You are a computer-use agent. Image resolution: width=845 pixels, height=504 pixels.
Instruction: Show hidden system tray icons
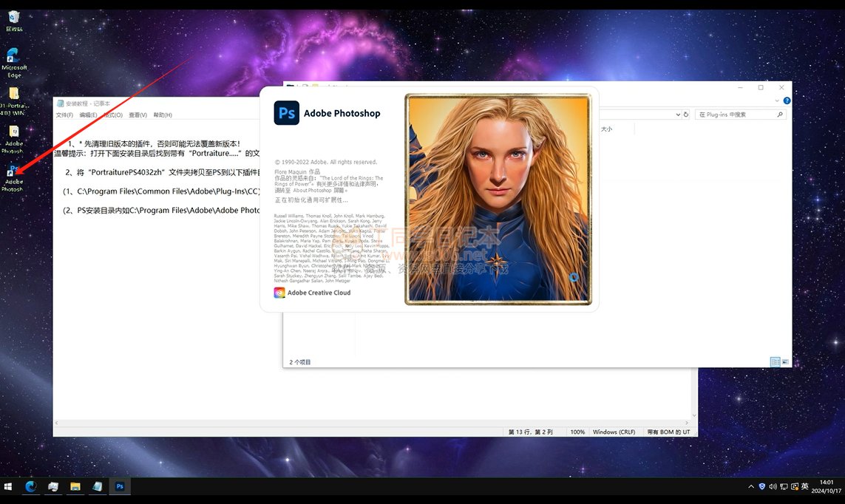[x=751, y=486]
